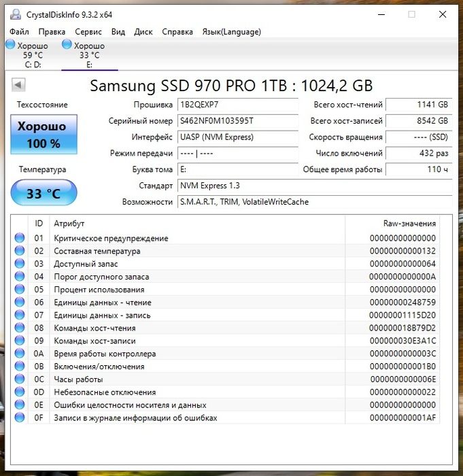This screenshot has height=476, width=463.
Task: Select the row Составная температура
Action: (225, 251)
